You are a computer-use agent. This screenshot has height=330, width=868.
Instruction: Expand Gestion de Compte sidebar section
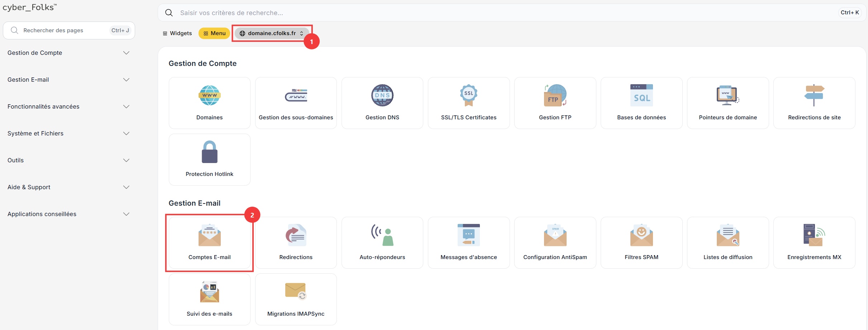click(68, 53)
